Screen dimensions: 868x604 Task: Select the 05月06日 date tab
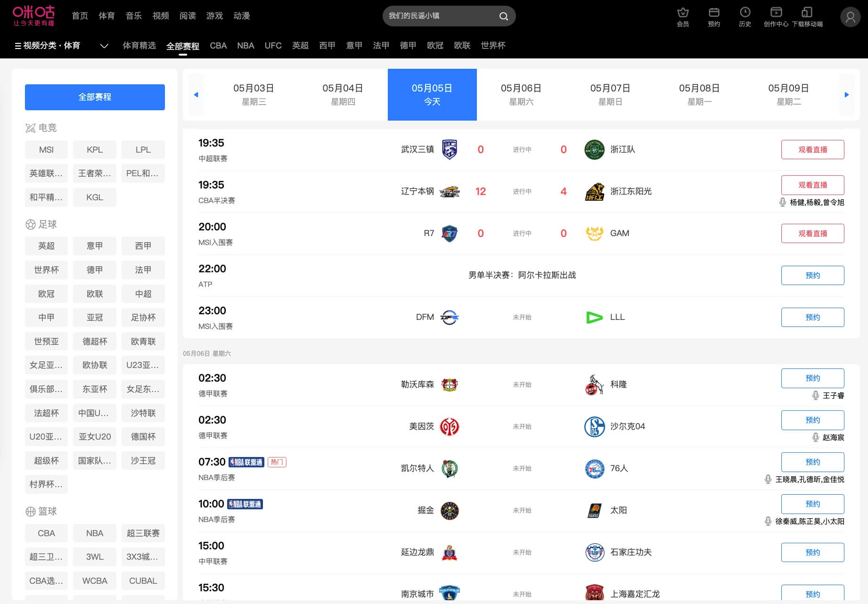[x=521, y=94]
